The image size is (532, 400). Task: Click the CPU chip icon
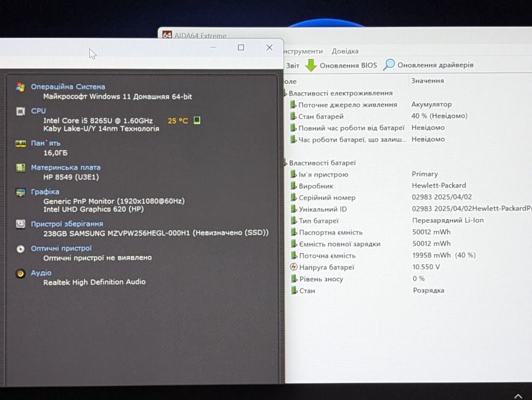pos(20,111)
